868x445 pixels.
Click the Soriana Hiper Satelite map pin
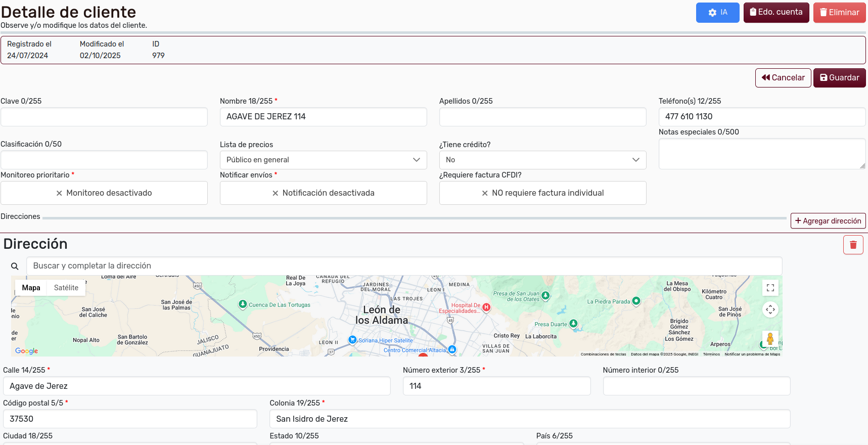pyautogui.click(x=353, y=340)
